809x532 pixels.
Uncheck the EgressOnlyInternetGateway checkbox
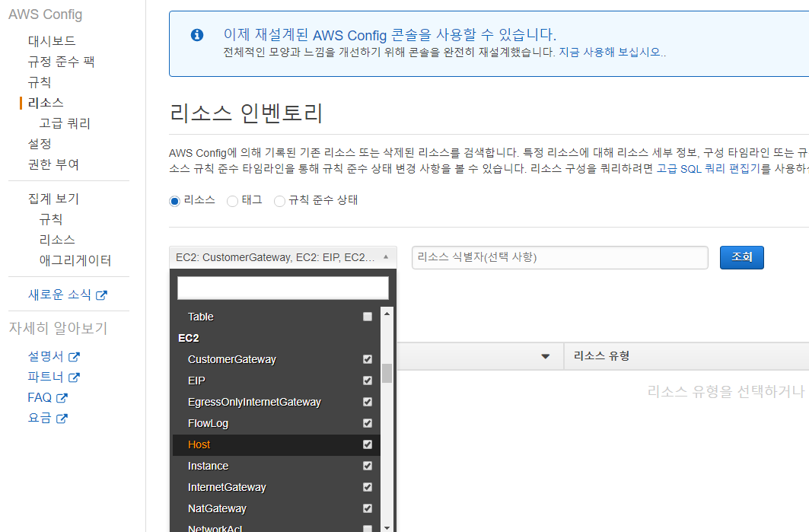pyautogui.click(x=368, y=401)
